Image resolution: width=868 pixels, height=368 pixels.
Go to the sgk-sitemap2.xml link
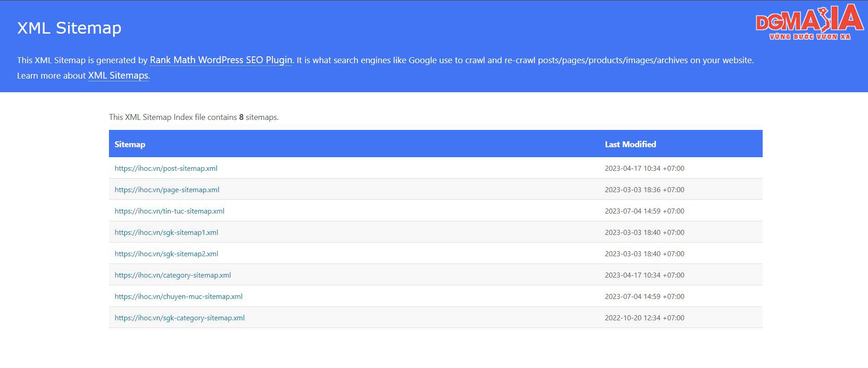click(x=167, y=254)
